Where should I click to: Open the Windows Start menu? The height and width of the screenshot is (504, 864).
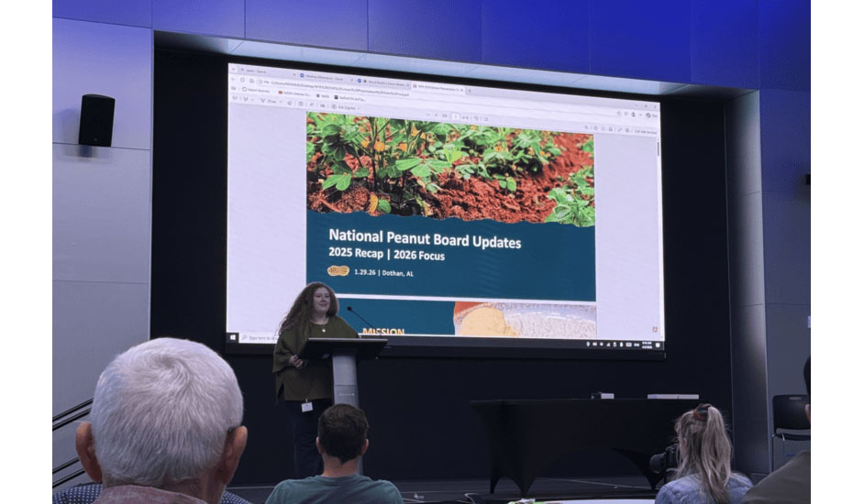233,337
